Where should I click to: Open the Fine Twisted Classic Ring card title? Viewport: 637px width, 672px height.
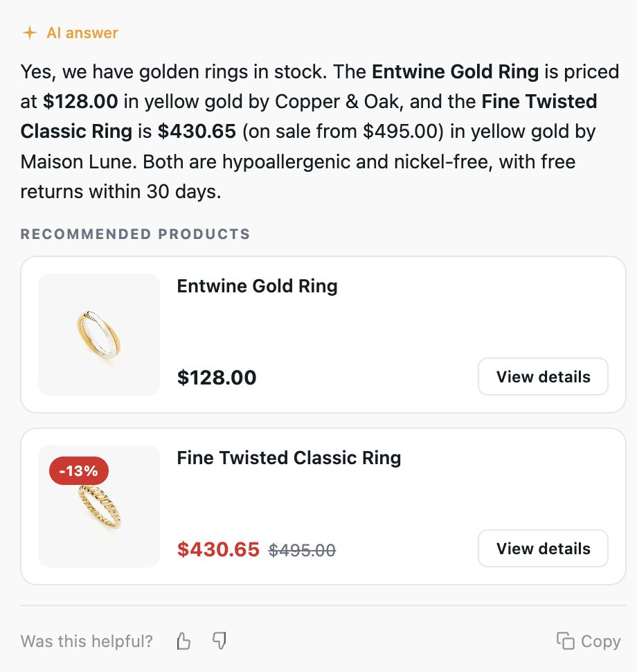[x=289, y=458]
